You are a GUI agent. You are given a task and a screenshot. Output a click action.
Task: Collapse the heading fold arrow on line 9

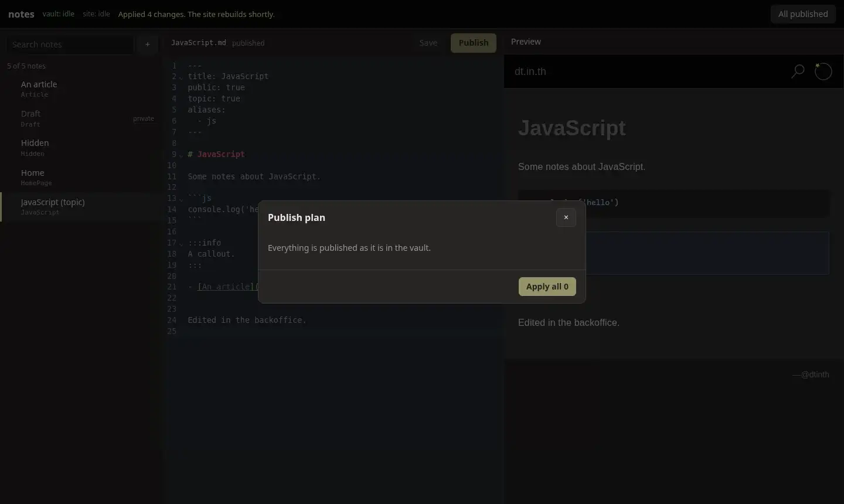(x=181, y=155)
